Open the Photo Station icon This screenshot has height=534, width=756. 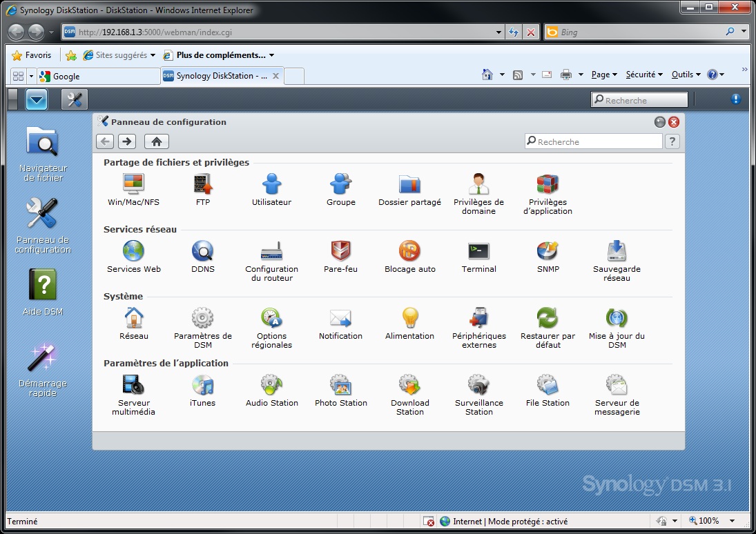click(341, 384)
